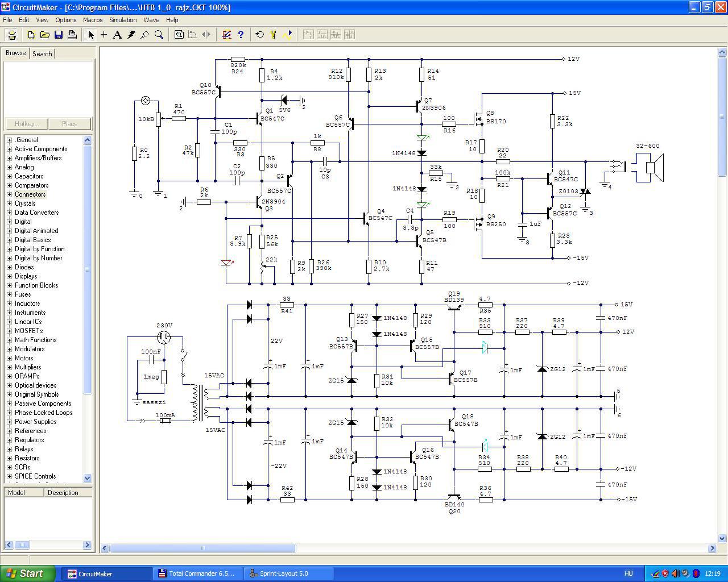
Task: Select the Zoom magnifier tool
Action: tap(159, 35)
